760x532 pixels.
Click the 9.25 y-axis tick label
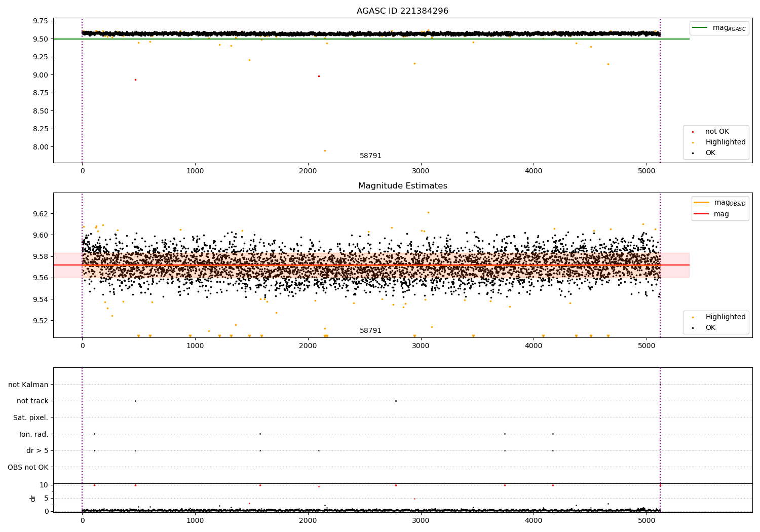40,57
